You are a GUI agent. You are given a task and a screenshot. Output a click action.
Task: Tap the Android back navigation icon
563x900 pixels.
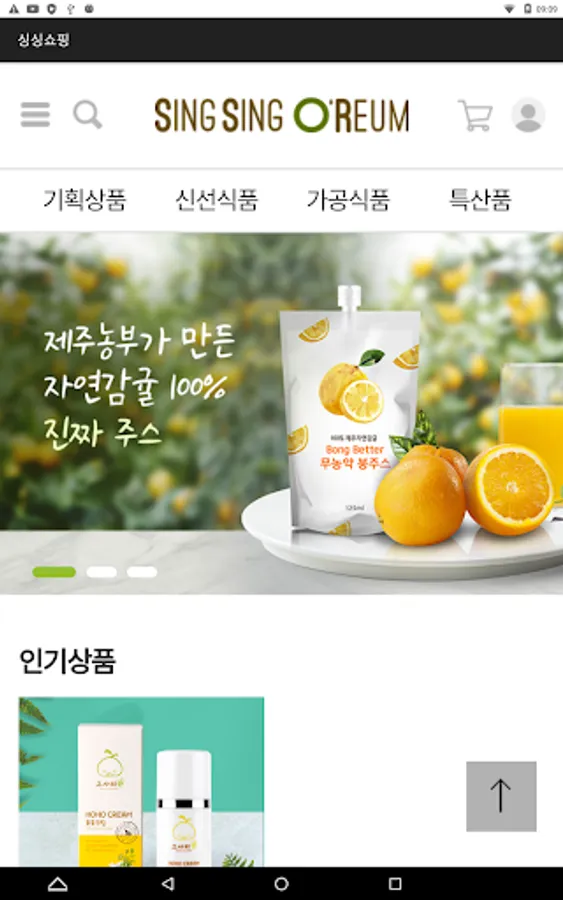coord(168,883)
